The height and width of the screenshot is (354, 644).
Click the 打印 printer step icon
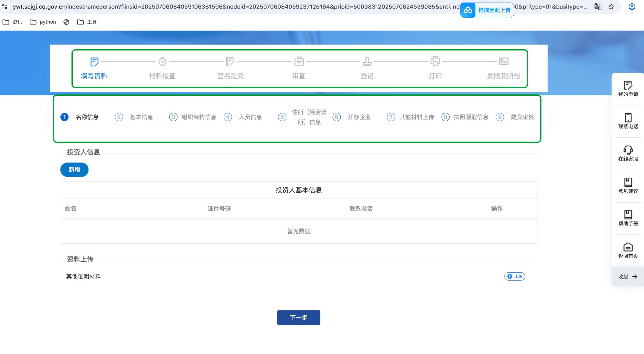point(435,61)
